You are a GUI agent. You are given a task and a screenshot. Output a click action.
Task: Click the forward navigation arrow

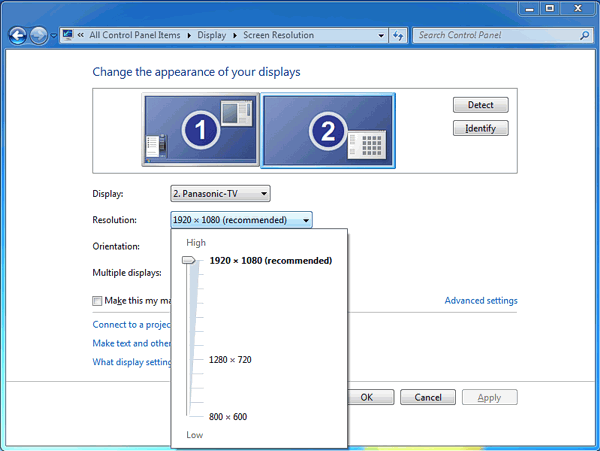tap(39, 36)
